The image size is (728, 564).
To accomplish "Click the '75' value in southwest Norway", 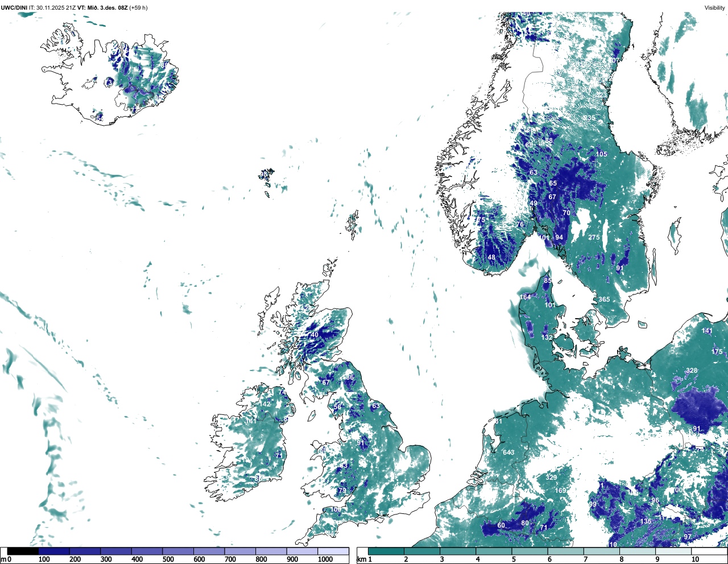I will (x=481, y=220).
